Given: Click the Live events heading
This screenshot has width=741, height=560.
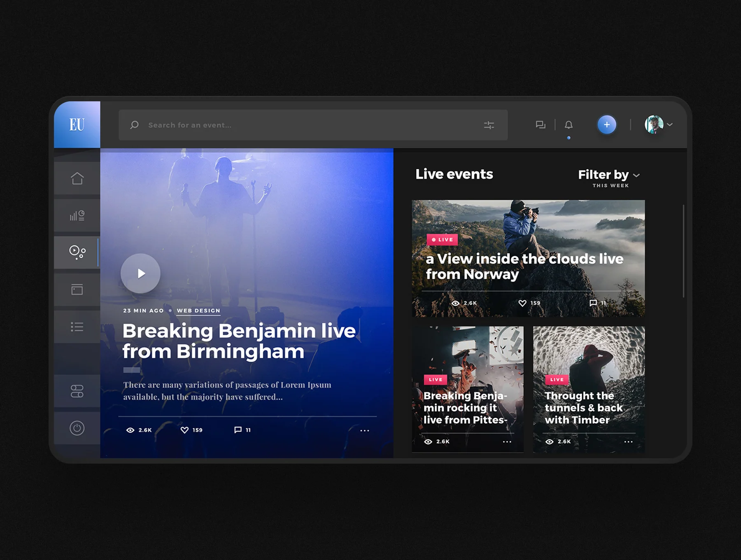Looking at the screenshot, I should [454, 174].
